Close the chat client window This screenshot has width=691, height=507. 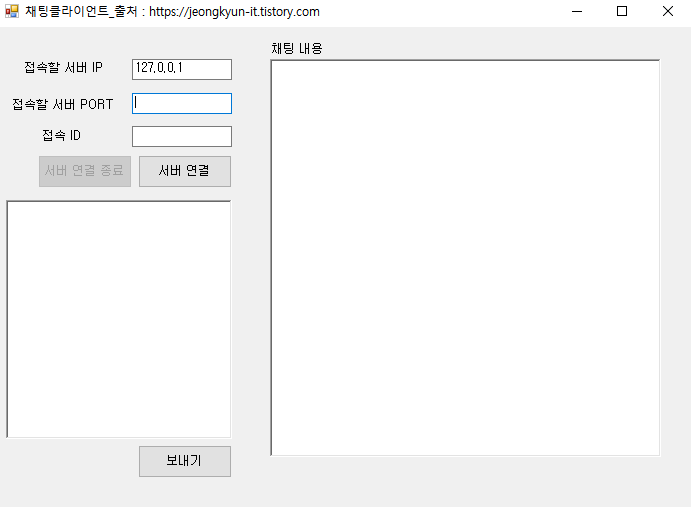(668, 11)
